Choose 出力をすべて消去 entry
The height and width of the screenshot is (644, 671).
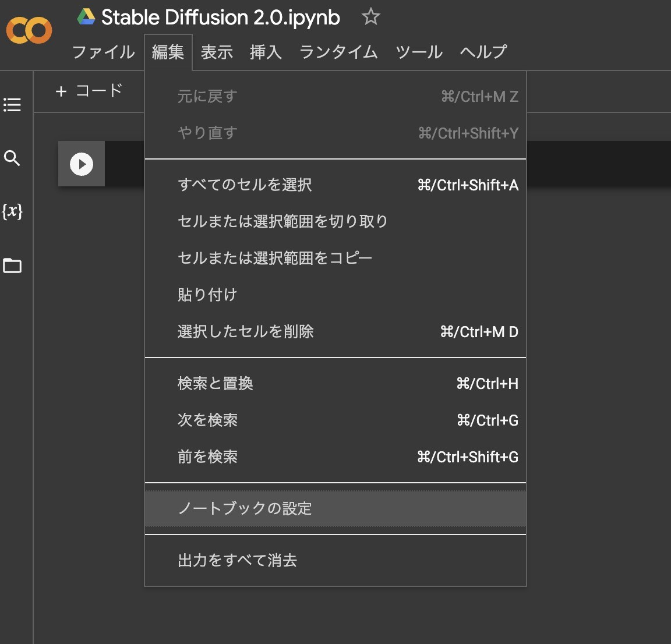click(335, 561)
